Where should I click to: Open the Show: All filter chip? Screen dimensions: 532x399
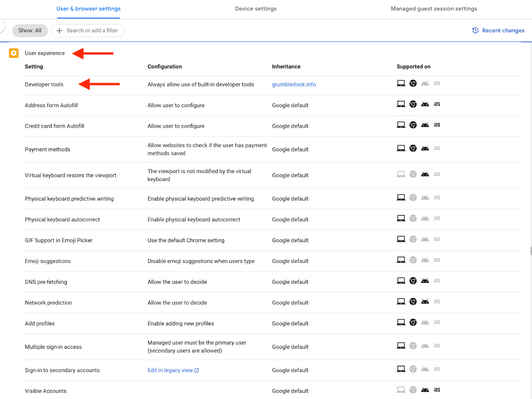pyautogui.click(x=30, y=31)
